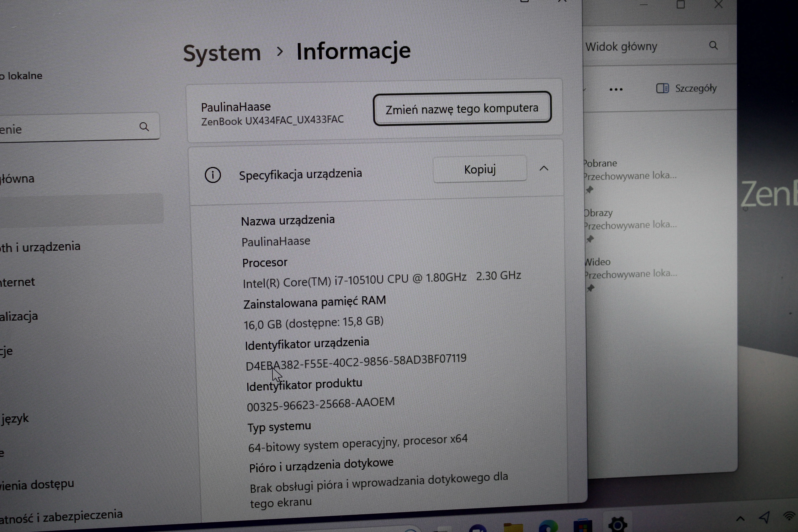The height and width of the screenshot is (532, 798).
Task: Click the 'Pióro i urządzenia dotykowe' label
Action: (321, 465)
